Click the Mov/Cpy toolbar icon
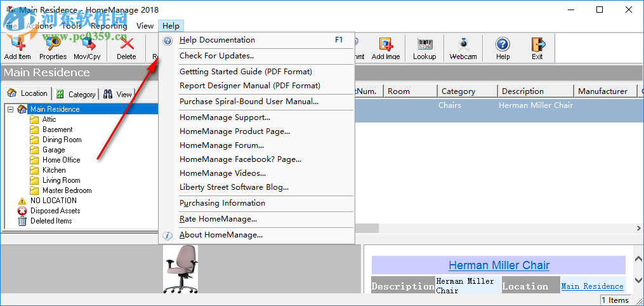This screenshot has width=644, height=306. pyautogui.click(x=87, y=48)
